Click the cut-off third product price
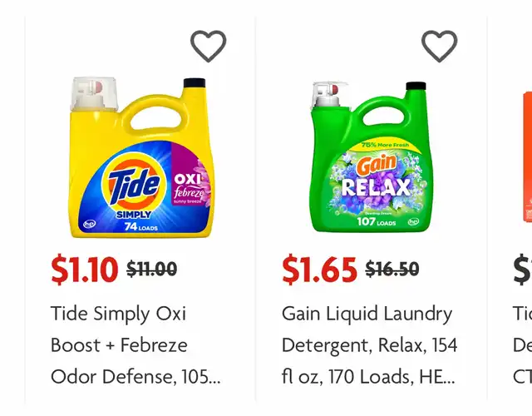 point(522,269)
